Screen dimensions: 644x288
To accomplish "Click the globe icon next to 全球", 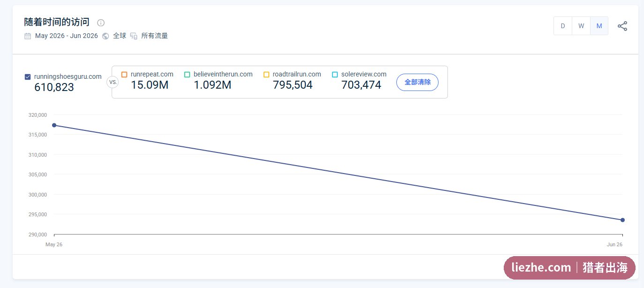I will [x=106, y=36].
